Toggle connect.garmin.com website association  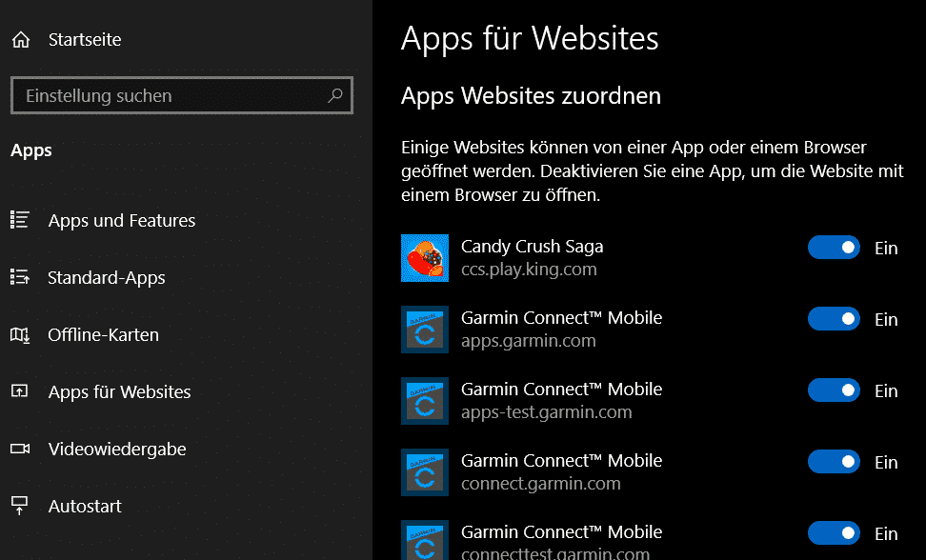(834, 462)
